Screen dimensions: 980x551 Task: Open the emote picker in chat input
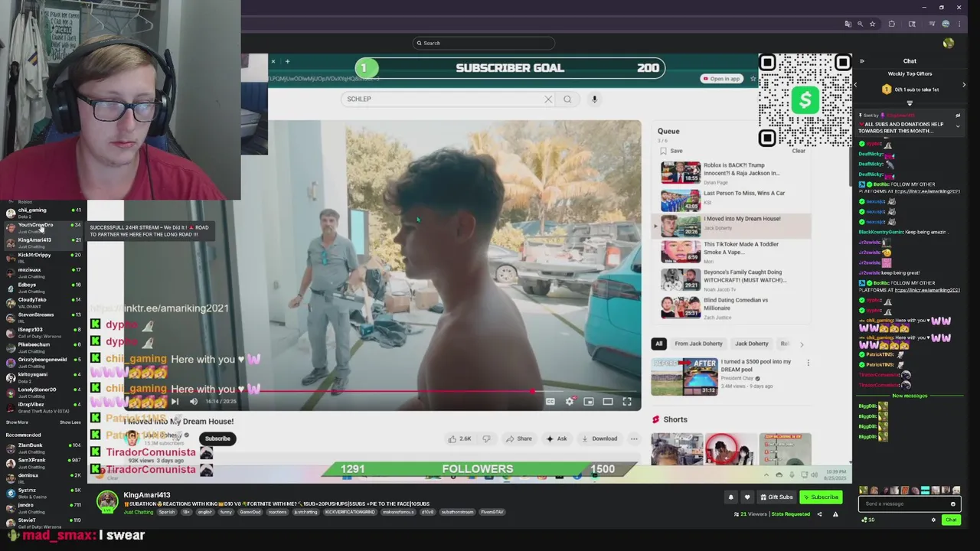[x=952, y=504]
